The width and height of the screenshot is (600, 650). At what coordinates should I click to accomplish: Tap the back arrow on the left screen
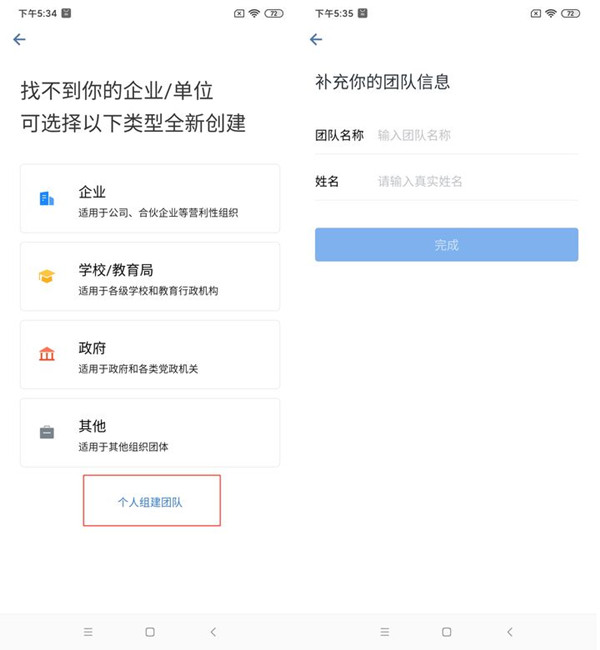pyautogui.click(x=19, y=40)
